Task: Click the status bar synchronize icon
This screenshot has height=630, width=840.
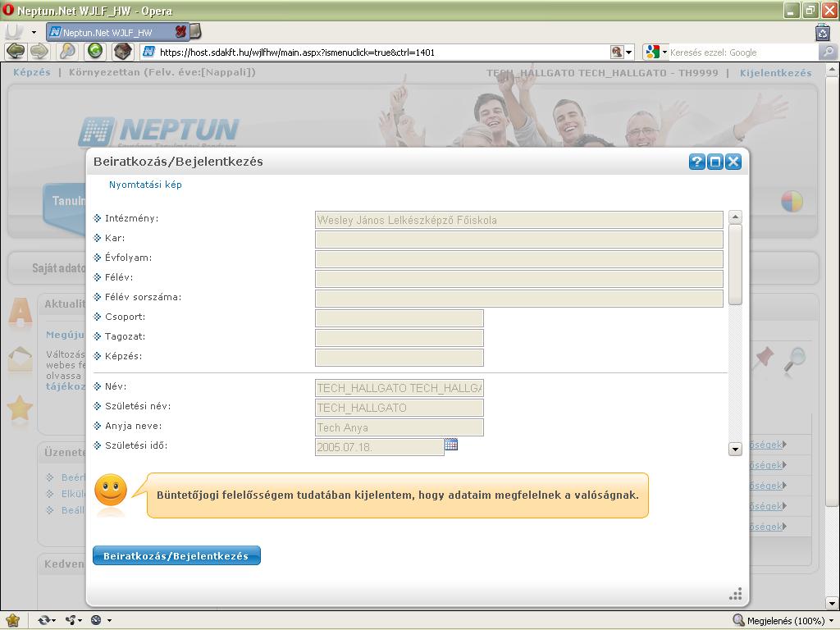Action: 46,620
